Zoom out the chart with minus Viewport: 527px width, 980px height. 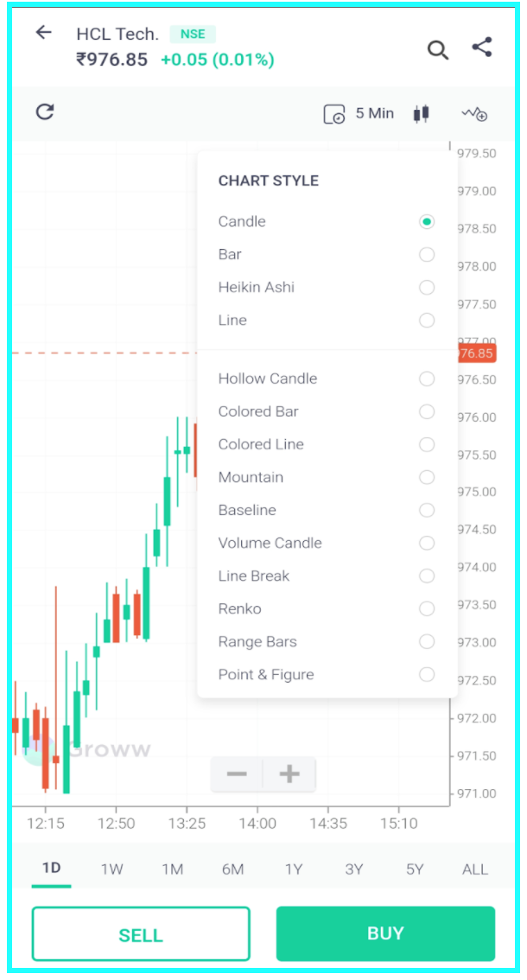pos(237,773)
